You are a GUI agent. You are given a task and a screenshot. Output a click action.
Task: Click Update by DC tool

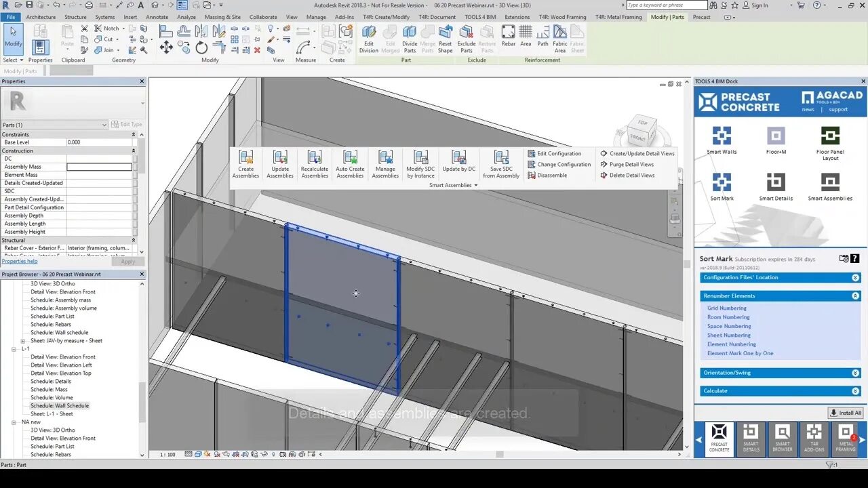click(x=459, y=161)
